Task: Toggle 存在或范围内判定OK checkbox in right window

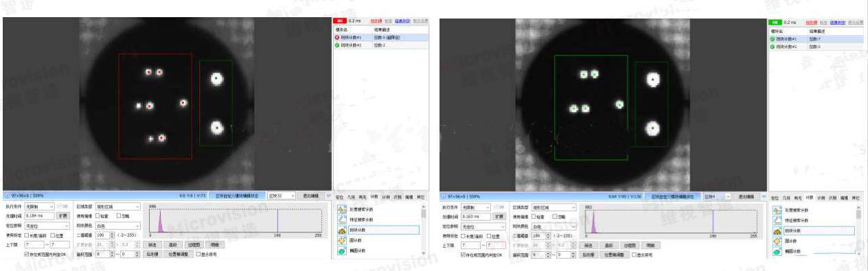Action: pyautogui.click(x=463, y=255)
